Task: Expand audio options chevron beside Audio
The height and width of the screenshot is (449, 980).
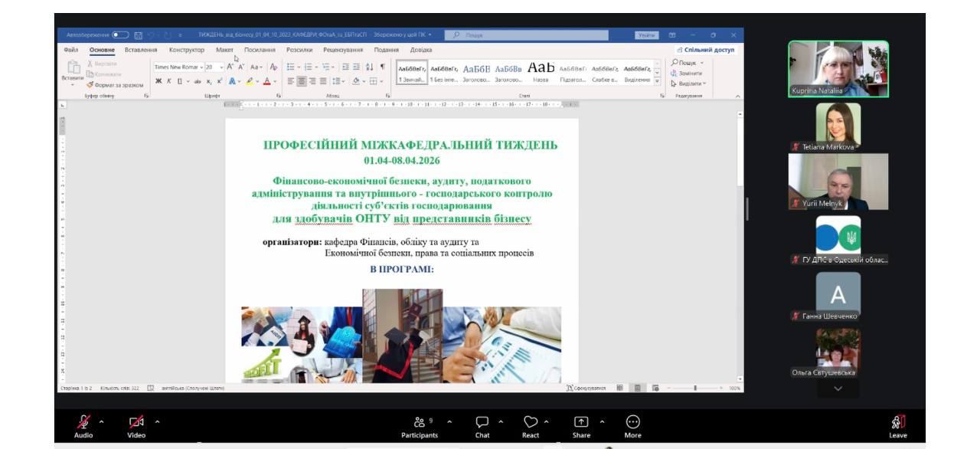Action: 101,421
